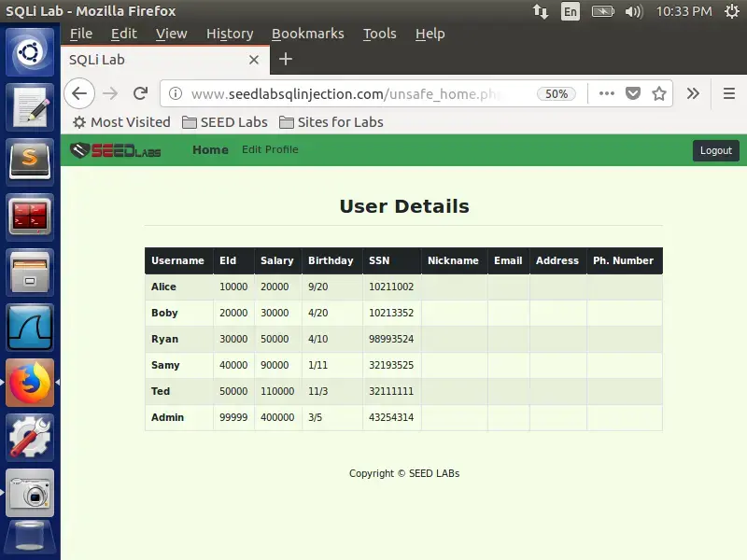Screen dimensions: 747x560
Task: Save page to Pocket icon
Action: pos(633,93)
